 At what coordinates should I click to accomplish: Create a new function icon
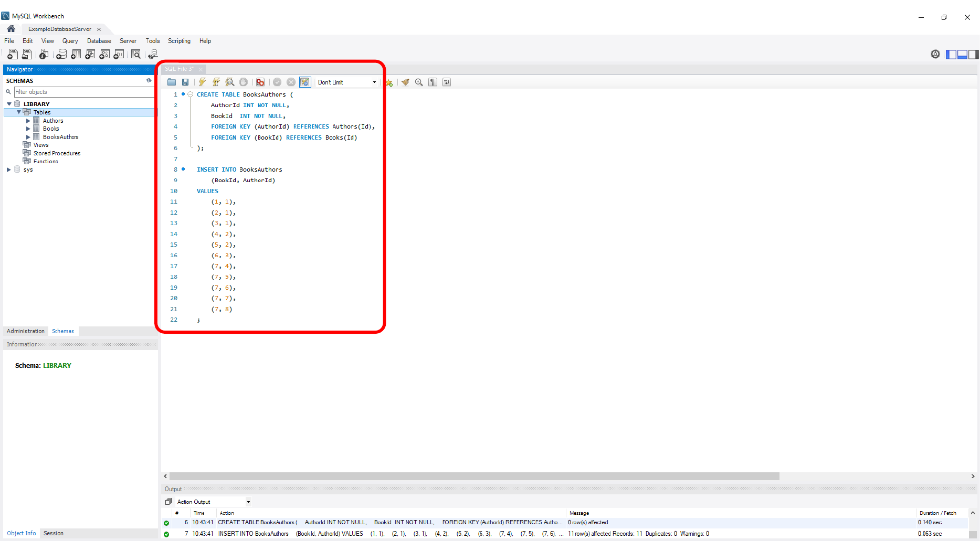(119, 54)
